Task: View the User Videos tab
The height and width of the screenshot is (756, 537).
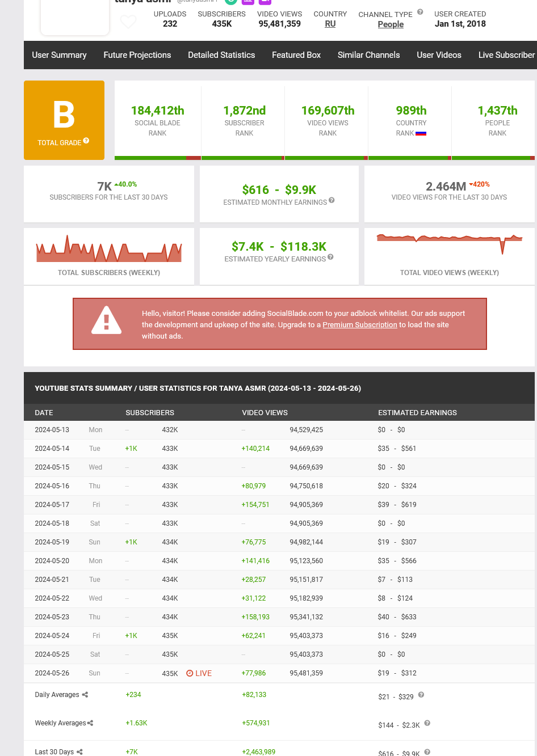Action: (439, 55)
